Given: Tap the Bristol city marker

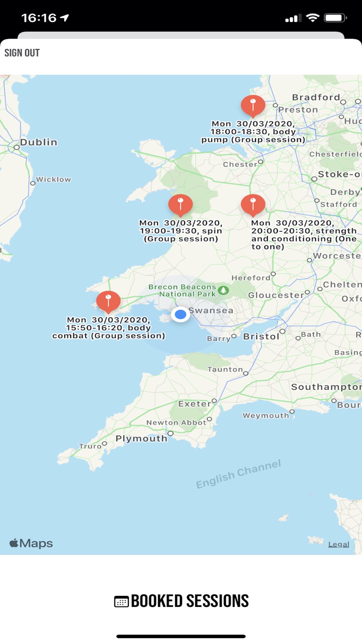Looking at the screenshot, I should click(x=282, y=331).
